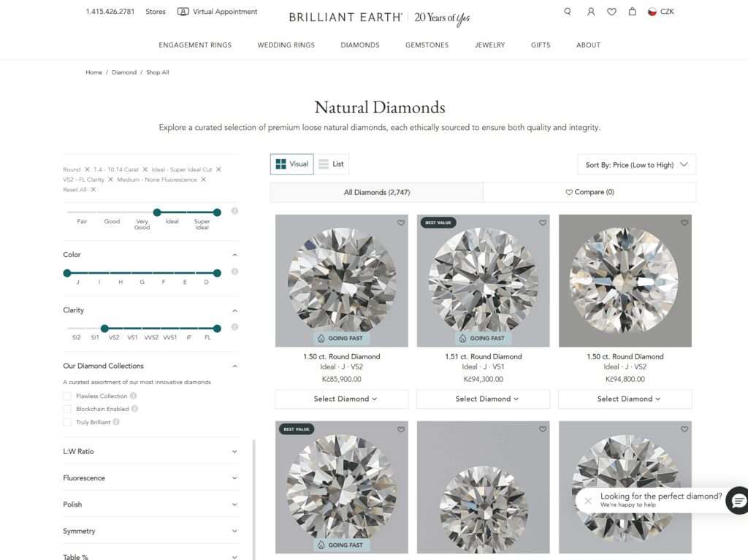Viewport: 748px width, 560px height.
Task: Open the shopping bag icon
Action: pos(632,12)
